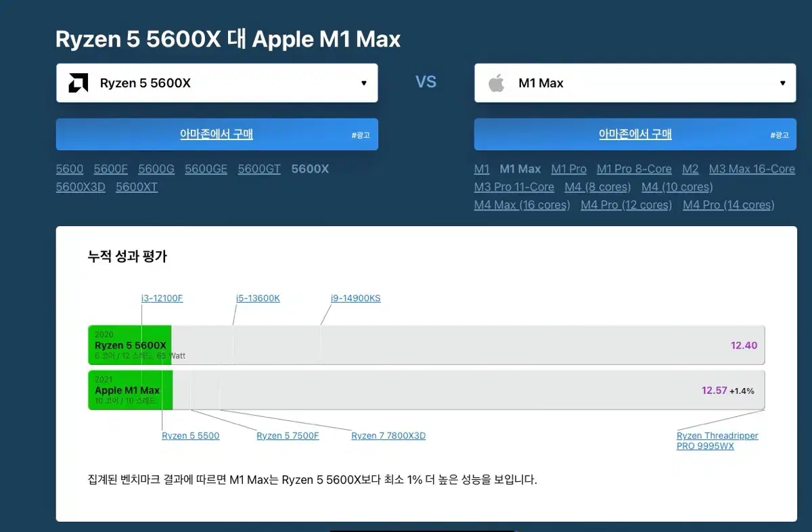Click M1 Max dropdown arrow
Screen dimensions: 812x532
click(782, 83)
